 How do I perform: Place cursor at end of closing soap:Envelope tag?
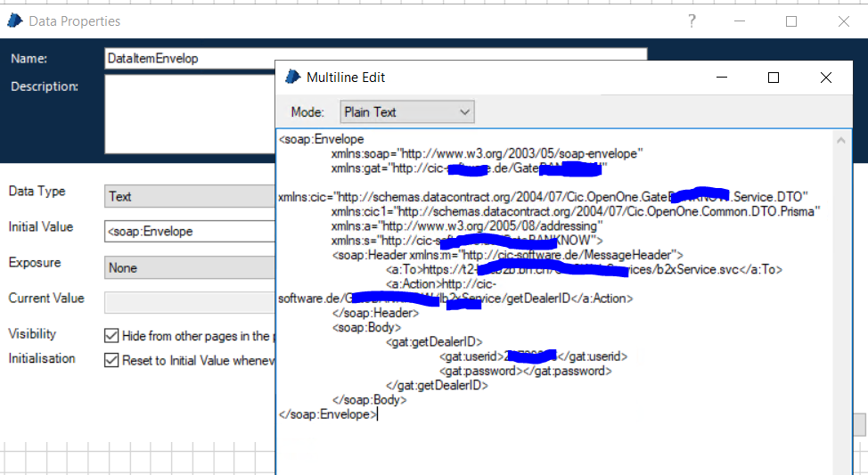(x=379, y=414)
